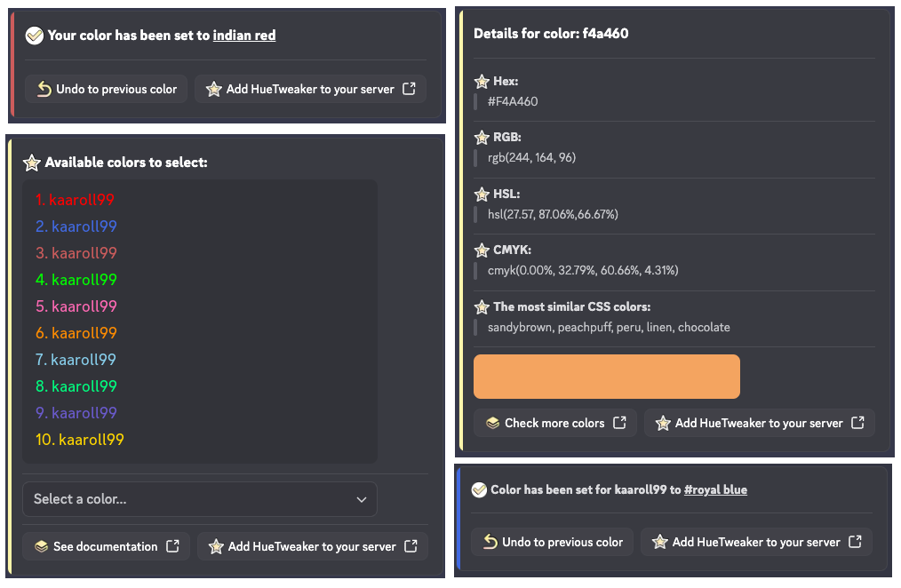Image resolution: width=901 pixels, height=588 pixels.
Task: Click the sandy brown color preview swatch
Action: pos(607,377)
